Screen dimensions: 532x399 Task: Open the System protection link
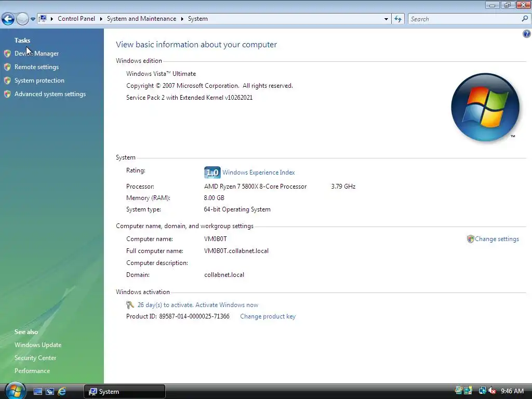(x=39, y=81)
